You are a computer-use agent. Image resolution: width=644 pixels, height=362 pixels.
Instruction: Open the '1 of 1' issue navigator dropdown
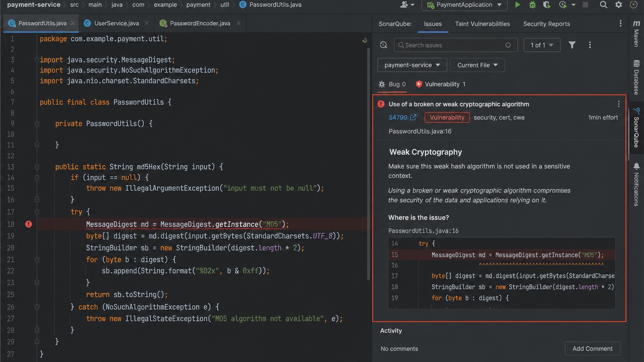[x=542, y=45]
